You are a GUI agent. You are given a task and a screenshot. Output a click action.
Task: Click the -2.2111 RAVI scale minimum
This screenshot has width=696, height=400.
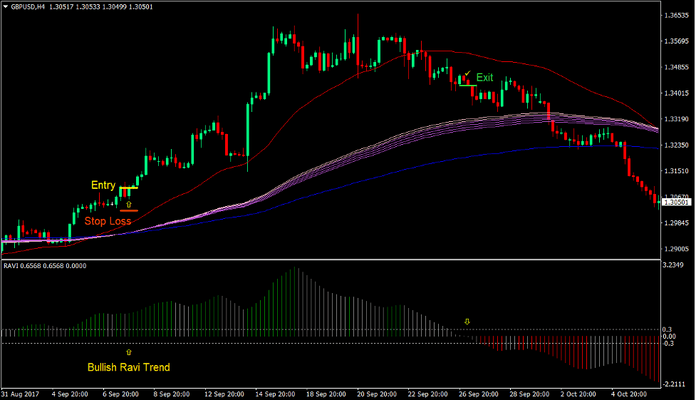click(x=673, y=384)
